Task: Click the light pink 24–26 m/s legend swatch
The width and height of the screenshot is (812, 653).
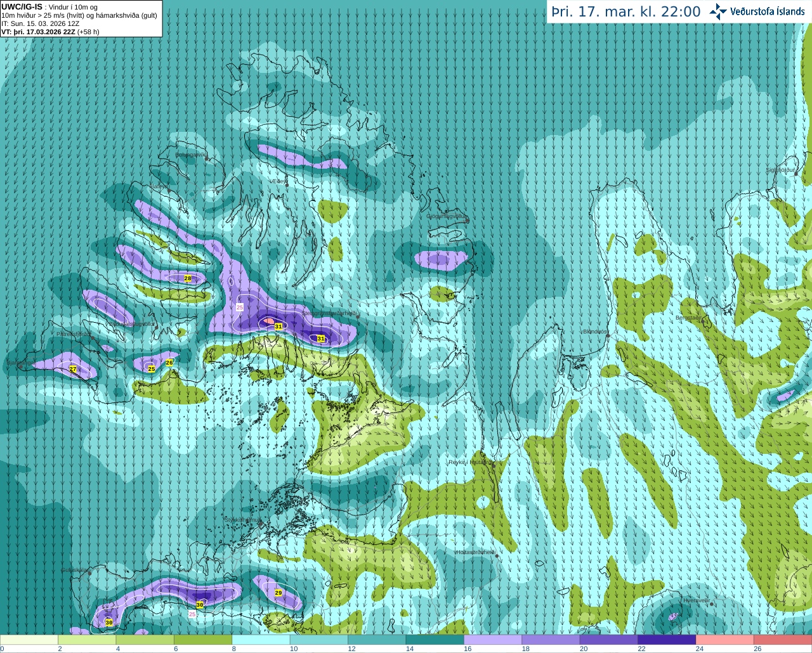Action: click(724, 640)
